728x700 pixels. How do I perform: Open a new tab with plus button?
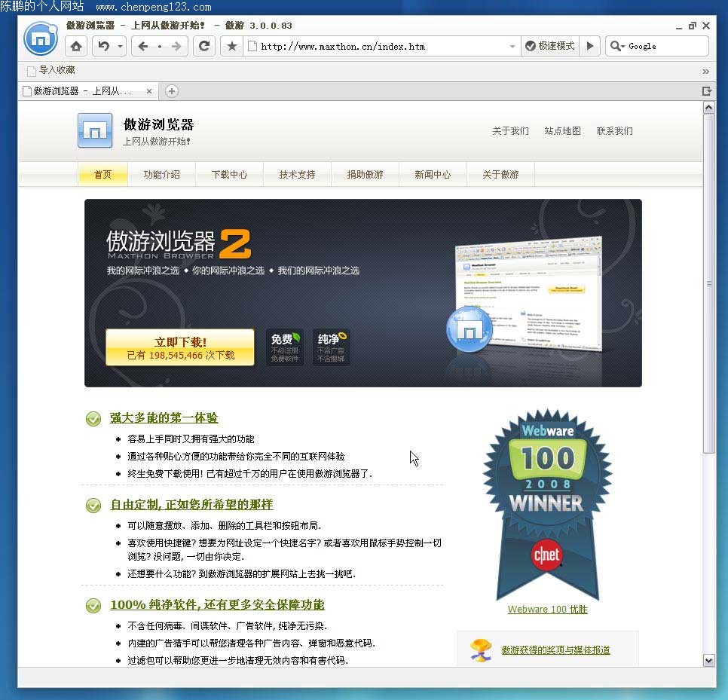coord(172,91)
